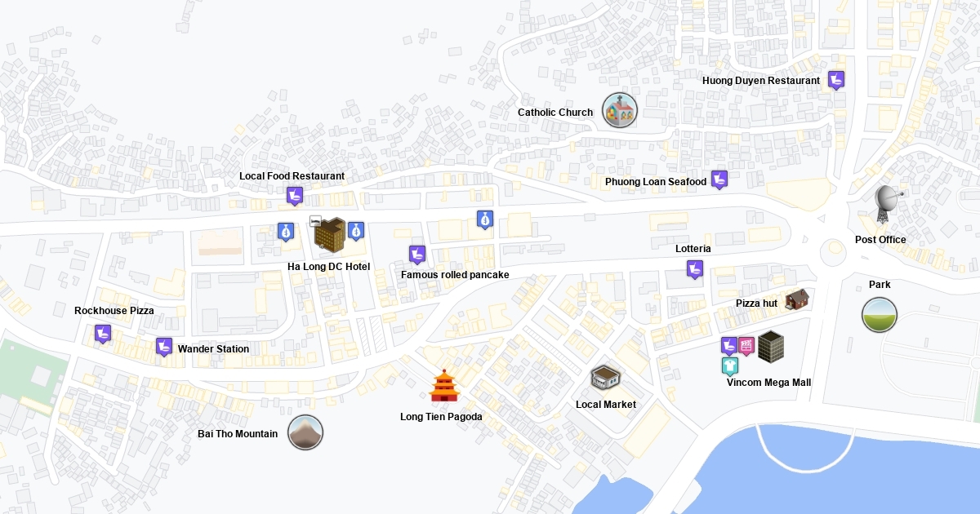Click the Rockhouse Pizza food marker
Image resolution: width=980 pixels, height=514 pixels.
103,334
